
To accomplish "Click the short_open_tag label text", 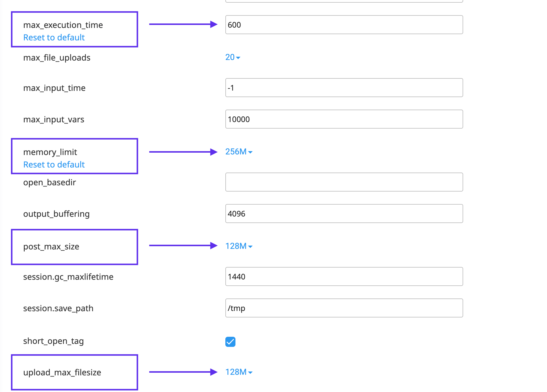I will (x=54, y=341).
